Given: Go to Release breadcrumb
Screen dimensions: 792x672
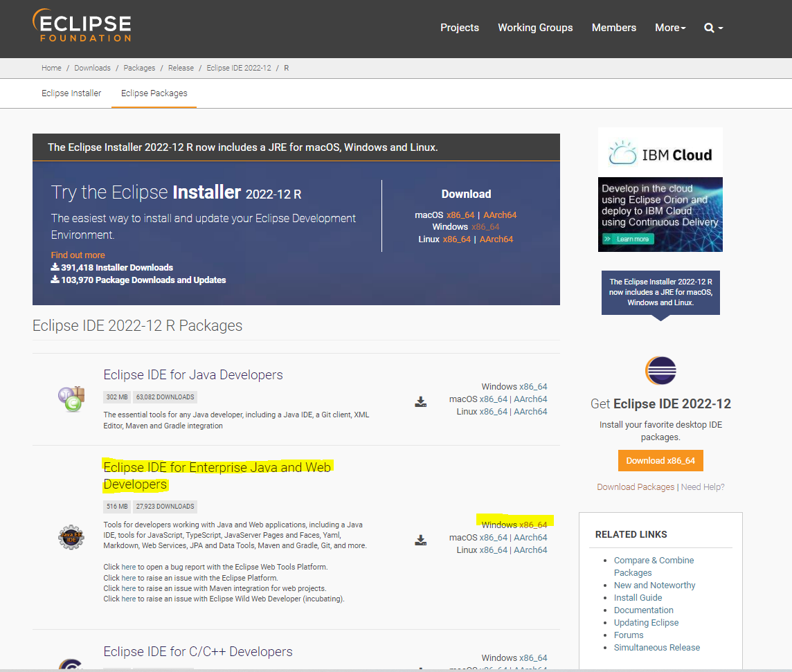Looking at the screenshot, I should tap(181, 68).
